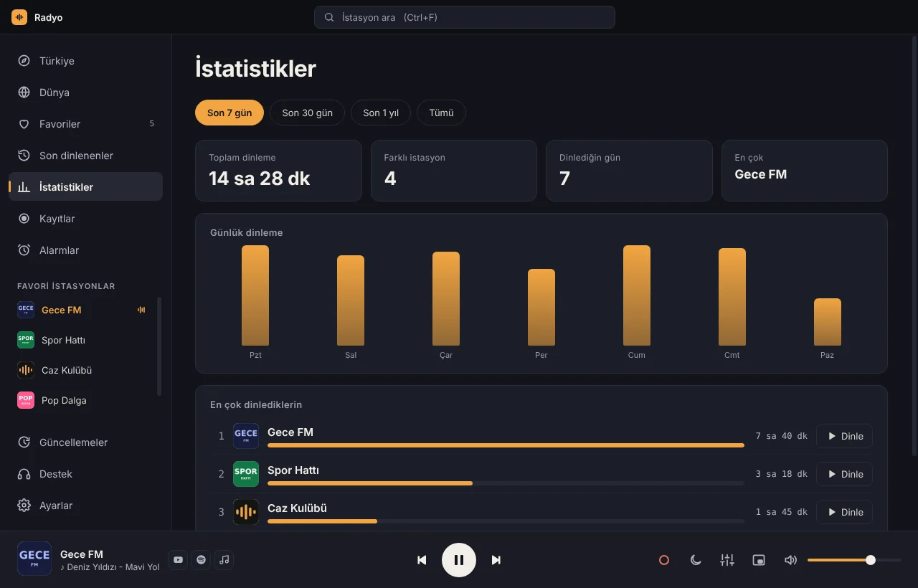The image size is (918, 588).
Task: Select Spor Hattı in favorite stations list
Action: click(x=82, y=340)
